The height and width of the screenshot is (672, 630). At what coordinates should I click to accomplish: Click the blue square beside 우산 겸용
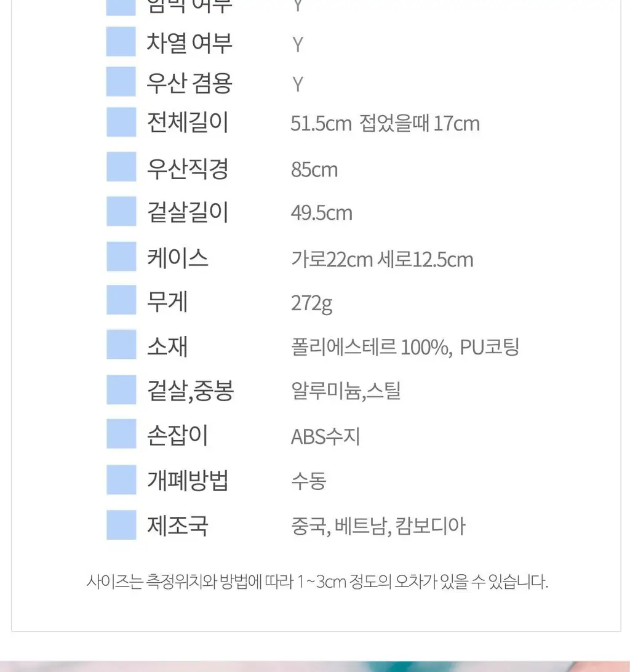coord(121,81)
